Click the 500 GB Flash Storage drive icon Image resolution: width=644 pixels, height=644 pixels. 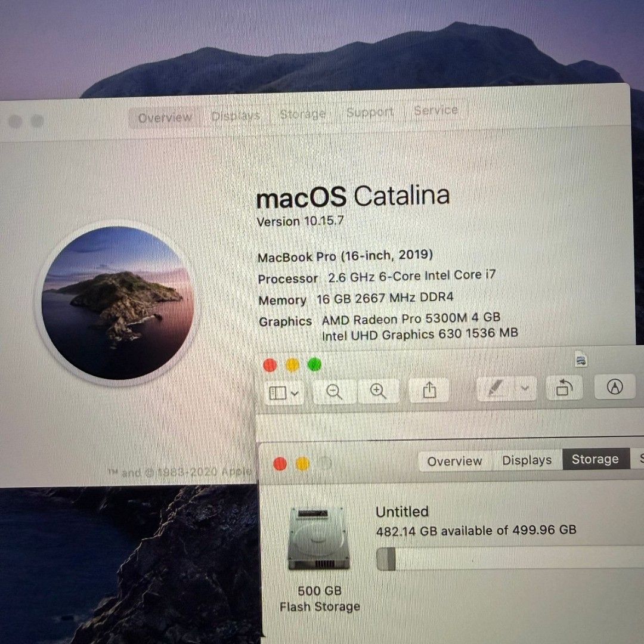(319, 538)
